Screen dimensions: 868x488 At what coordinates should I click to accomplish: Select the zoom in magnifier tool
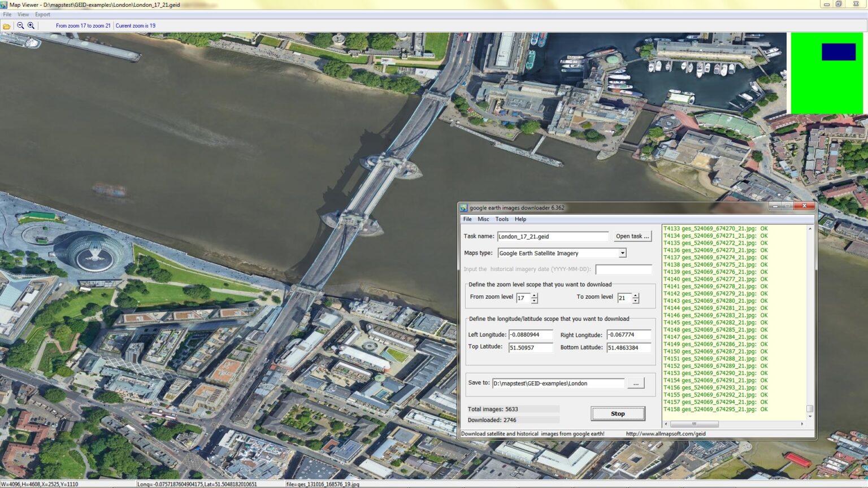tap(32, 25)
